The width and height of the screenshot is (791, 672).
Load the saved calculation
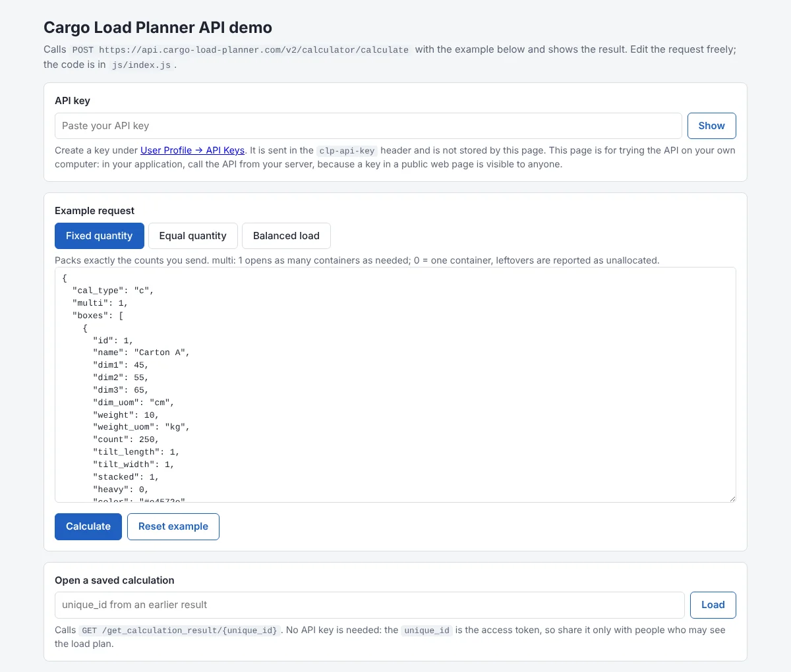(x=713, y=605)
